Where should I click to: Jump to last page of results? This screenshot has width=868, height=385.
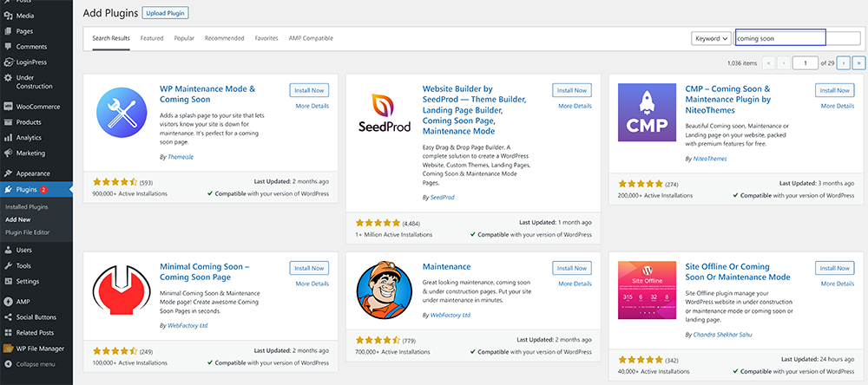pos(858,63)
